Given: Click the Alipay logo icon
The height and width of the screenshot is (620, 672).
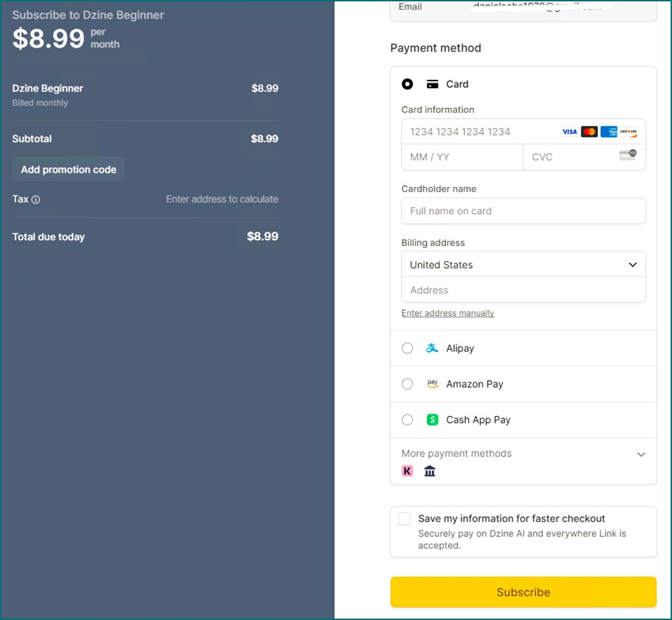Looking at the screenshot, I should click(x=432, y=348).
